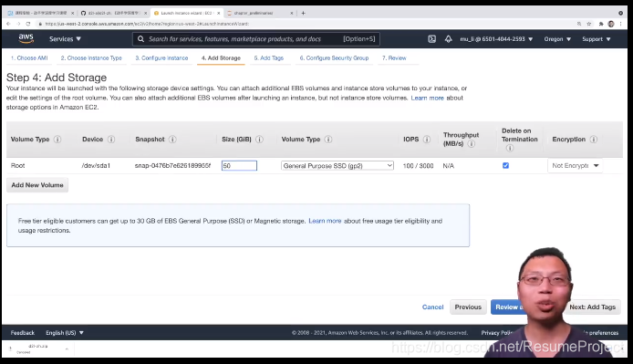This screenshot has width=633, height=364.
Task: Click the AWS logo home icon
Action: pos(26,38)
